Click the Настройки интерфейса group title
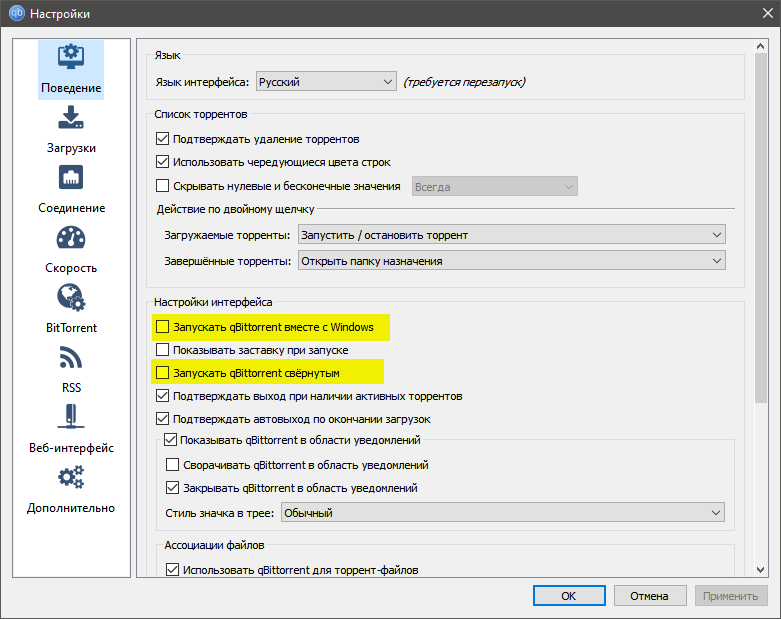The width and height of the screenshot is (781, 619). 213,302
